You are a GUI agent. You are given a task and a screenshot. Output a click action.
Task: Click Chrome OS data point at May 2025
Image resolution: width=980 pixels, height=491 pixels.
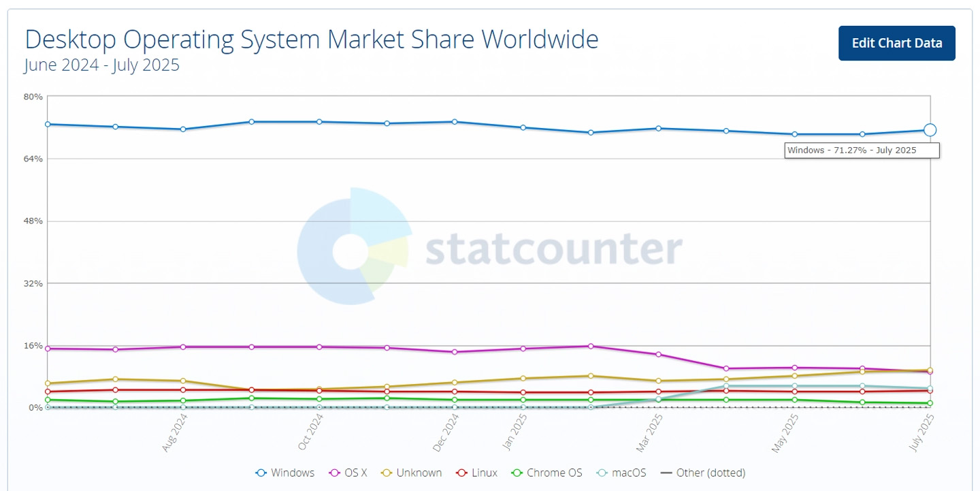(x=794, y=400)
